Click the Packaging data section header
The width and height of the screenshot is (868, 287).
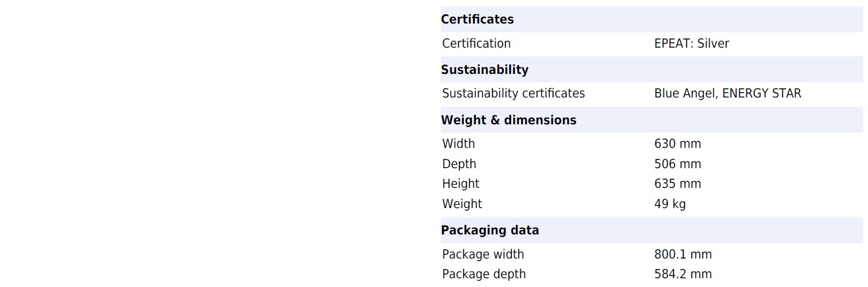(490, 231)
